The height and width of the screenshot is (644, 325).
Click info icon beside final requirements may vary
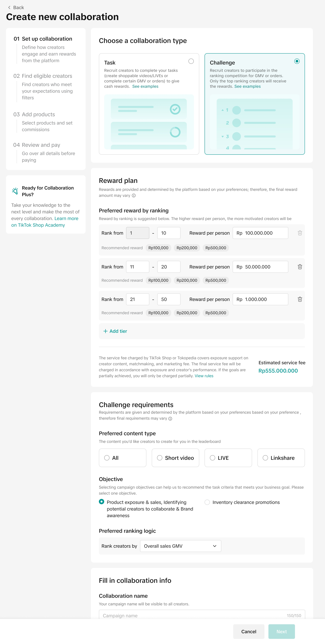pos(170,419)
